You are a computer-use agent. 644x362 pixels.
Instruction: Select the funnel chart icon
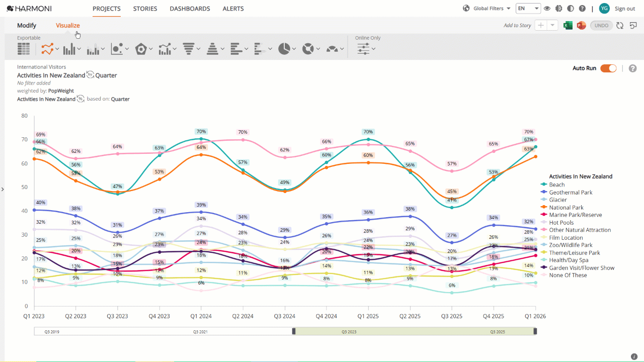[189, 49]
